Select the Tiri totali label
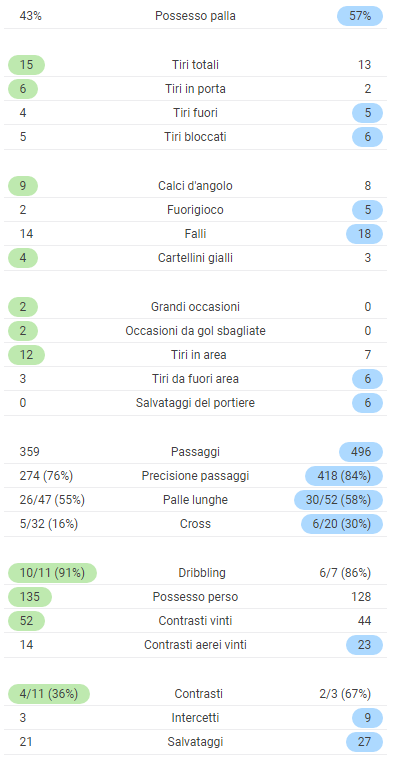The width and height of the screenshot is (395, 778). tap(196, 65)
